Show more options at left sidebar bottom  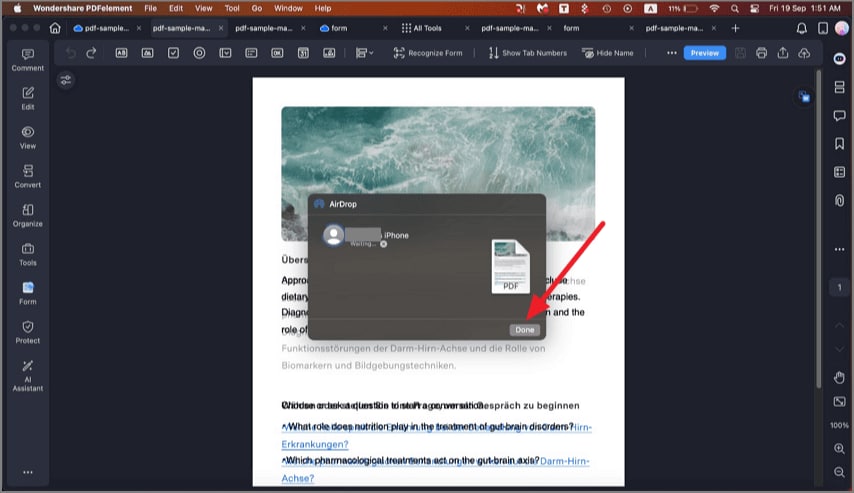click(x=28, y=472)
